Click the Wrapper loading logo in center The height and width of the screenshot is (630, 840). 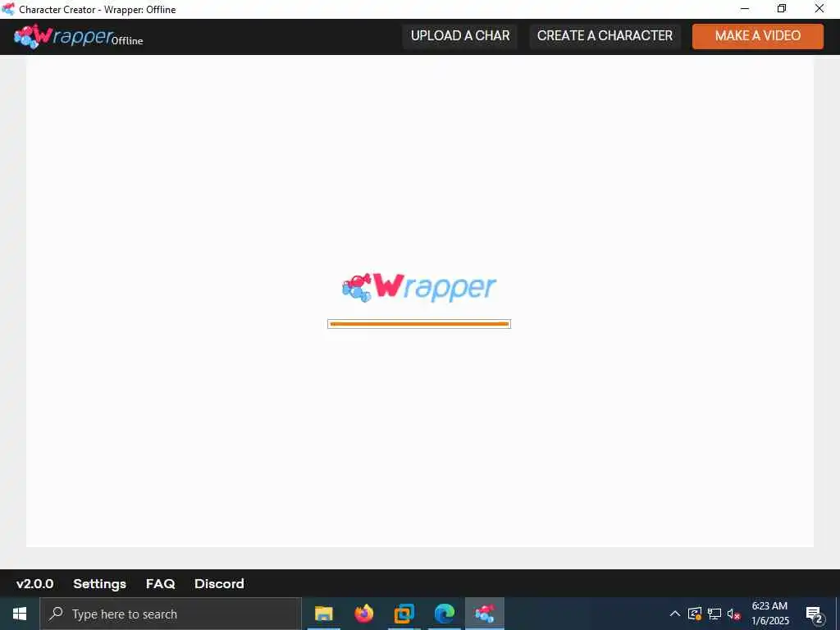pyautogui.click(x=419, y=288)
